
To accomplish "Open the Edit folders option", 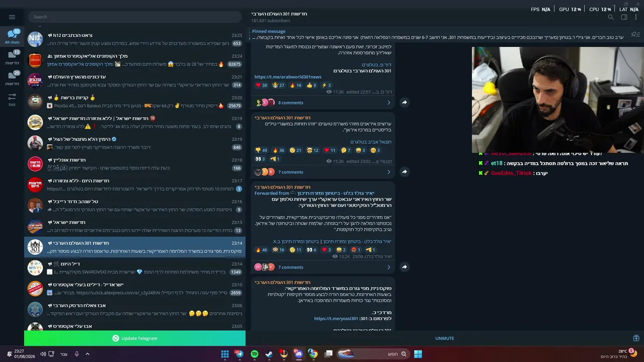I will pos(12,99).
